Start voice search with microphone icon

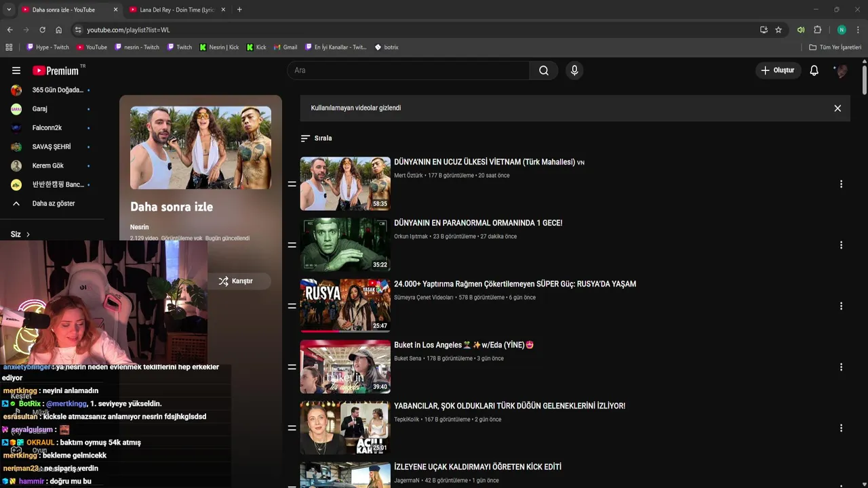574,70
